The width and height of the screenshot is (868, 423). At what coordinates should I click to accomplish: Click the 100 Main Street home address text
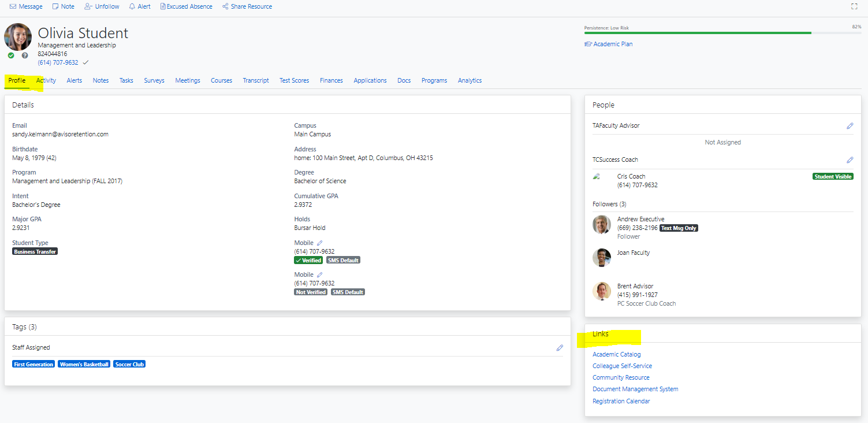pyautogui.click(x=363, y=158)
